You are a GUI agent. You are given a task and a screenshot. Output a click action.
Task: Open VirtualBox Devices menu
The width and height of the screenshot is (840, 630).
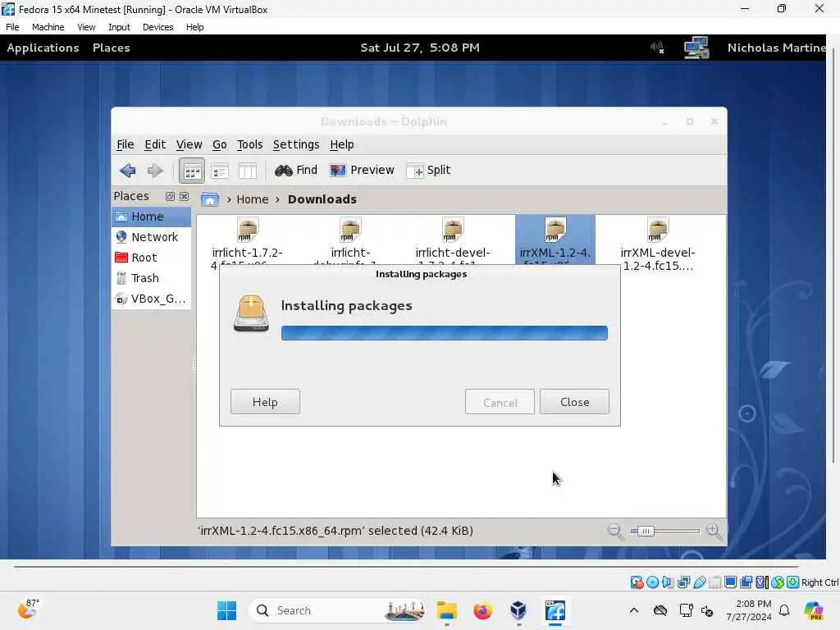point(158,27)
